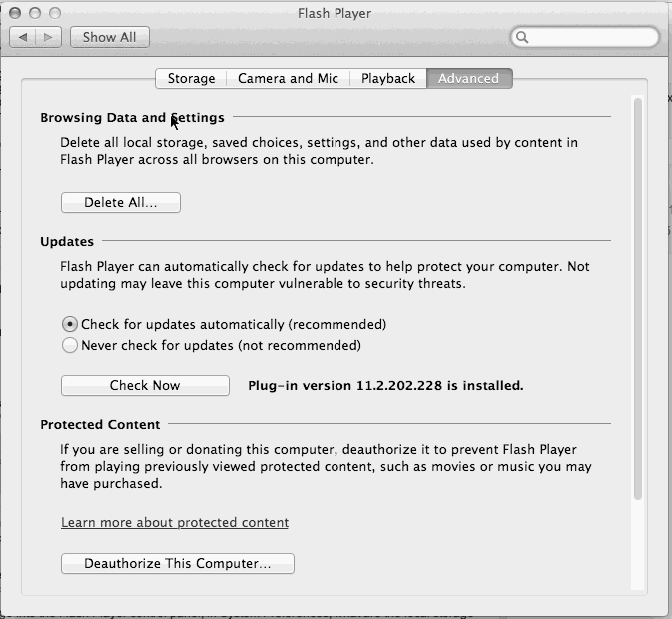The image size is (672, 619).
Task: Click the magnifying glass search icon
Action: 522,37
